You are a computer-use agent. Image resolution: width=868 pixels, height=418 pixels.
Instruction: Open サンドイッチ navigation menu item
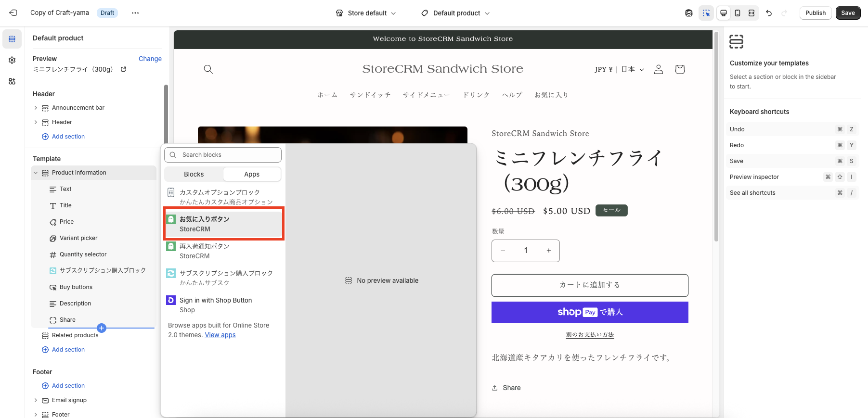point(370,95)
